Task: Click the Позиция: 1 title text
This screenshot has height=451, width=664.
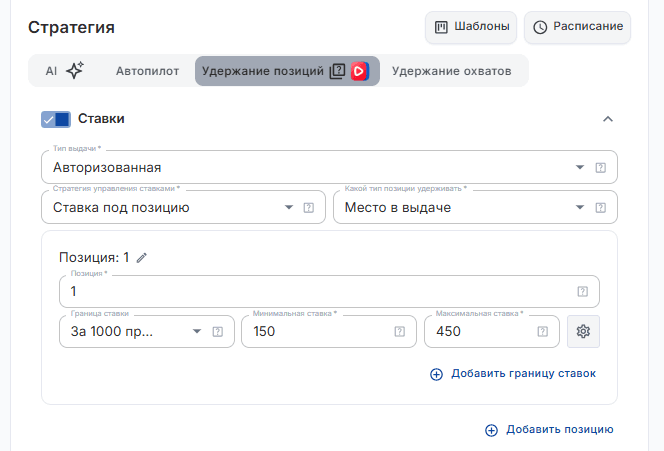Action: click(x=94, y=257)
